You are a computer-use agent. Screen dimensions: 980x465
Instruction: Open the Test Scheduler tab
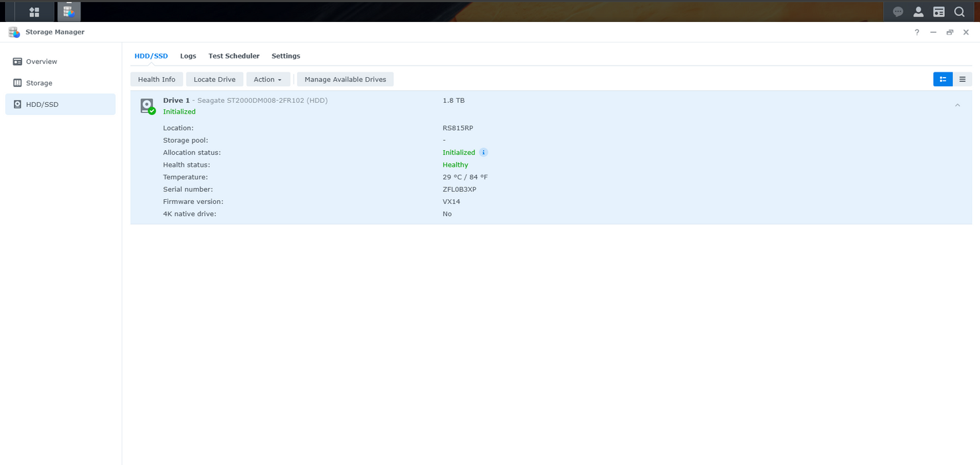tap(234, 56)
